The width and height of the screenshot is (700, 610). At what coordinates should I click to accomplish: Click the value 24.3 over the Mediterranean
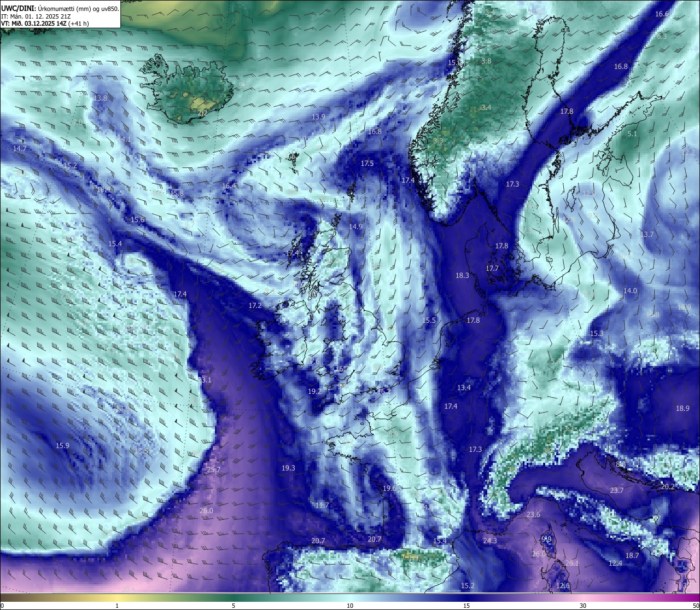tap(490, 541)
